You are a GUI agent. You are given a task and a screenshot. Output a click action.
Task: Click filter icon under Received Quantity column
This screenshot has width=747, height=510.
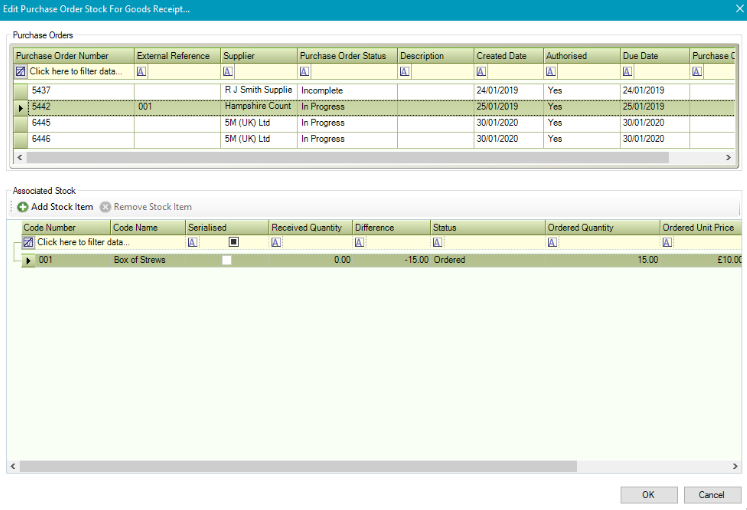pyautogui.click(x=276, y=242)
